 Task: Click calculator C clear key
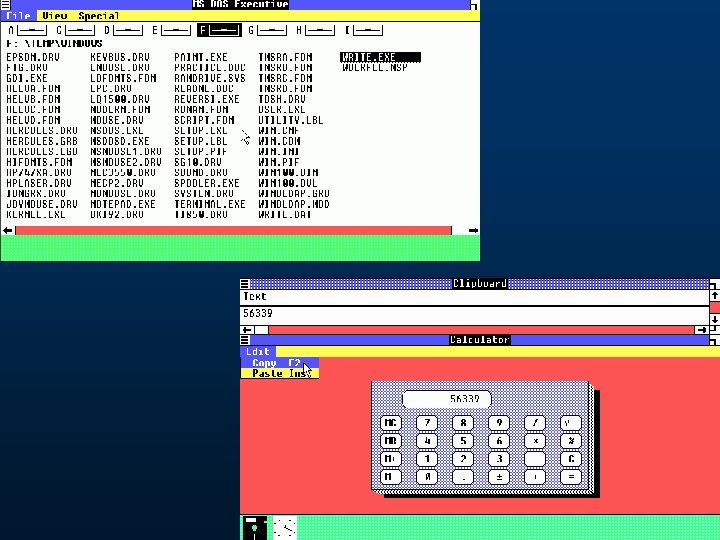point(571,459)
